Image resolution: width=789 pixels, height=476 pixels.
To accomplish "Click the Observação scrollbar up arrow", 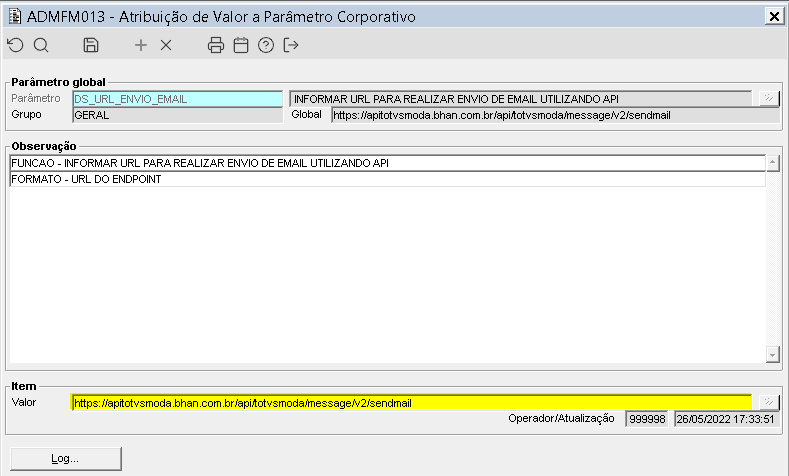I will click(x=772, y=163).
